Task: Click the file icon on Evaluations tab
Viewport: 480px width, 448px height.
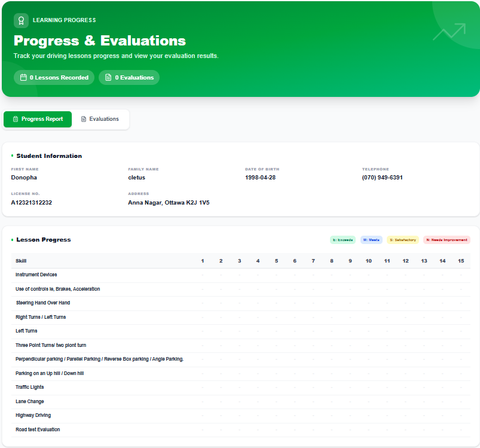Action: coord(84,119)
